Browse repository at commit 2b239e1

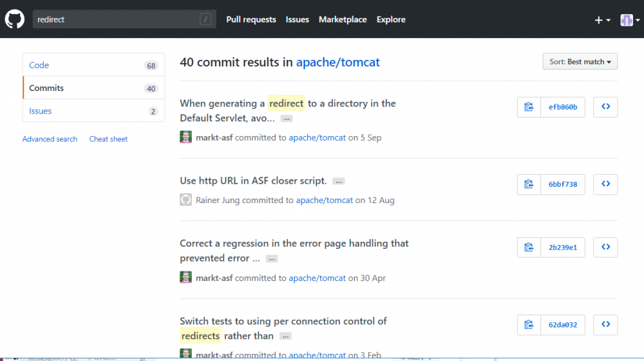coord(605,248)
